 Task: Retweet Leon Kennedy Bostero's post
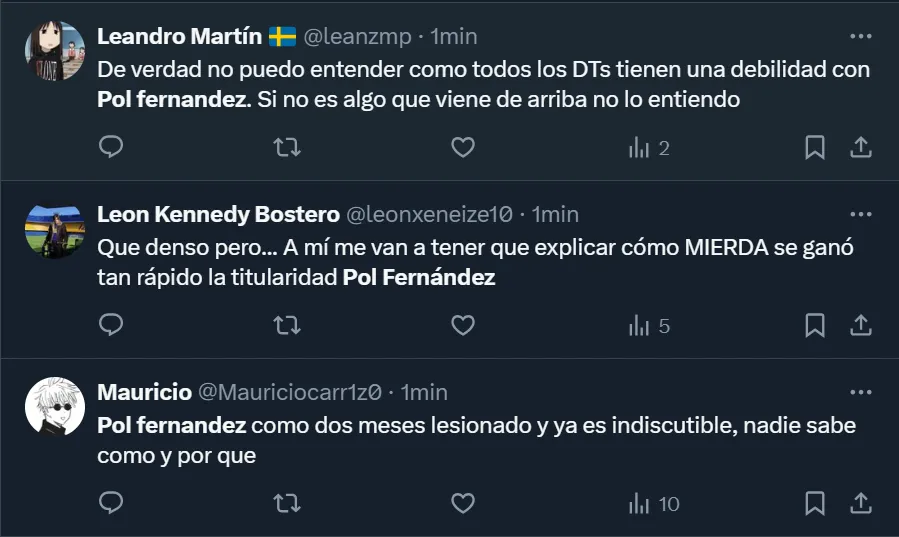[287, 326]
